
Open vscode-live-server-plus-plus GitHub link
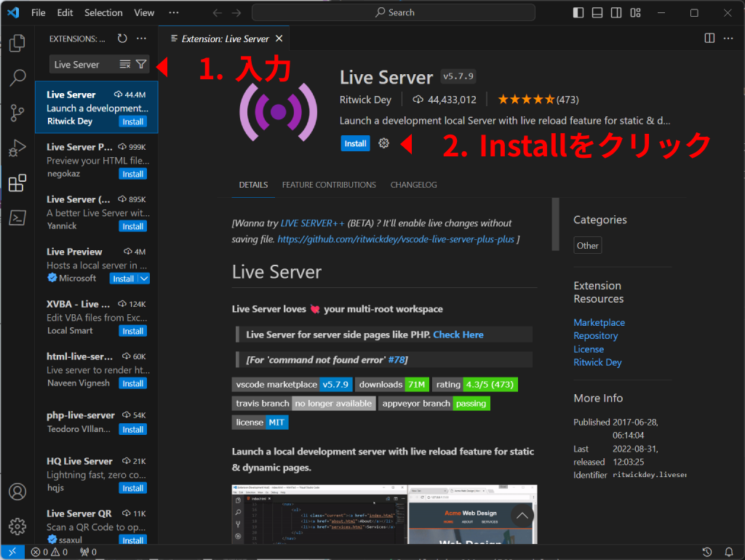point(396,239)
